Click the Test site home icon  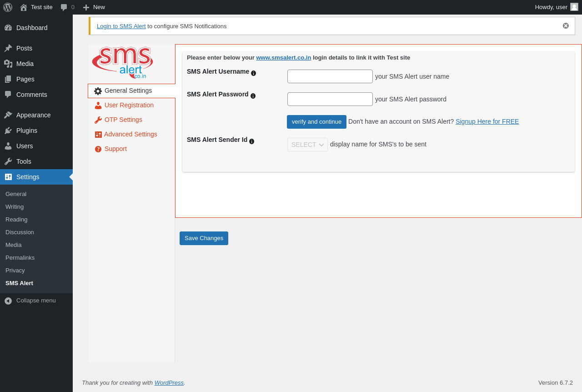point(24,7)
